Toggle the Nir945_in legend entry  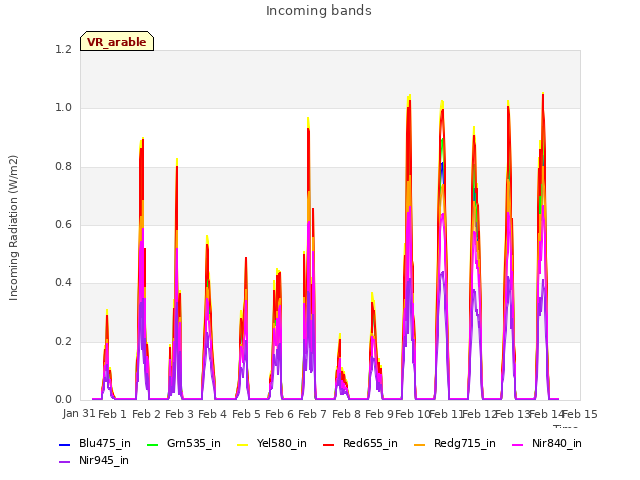pyautogui.click(x=94, y=460)
